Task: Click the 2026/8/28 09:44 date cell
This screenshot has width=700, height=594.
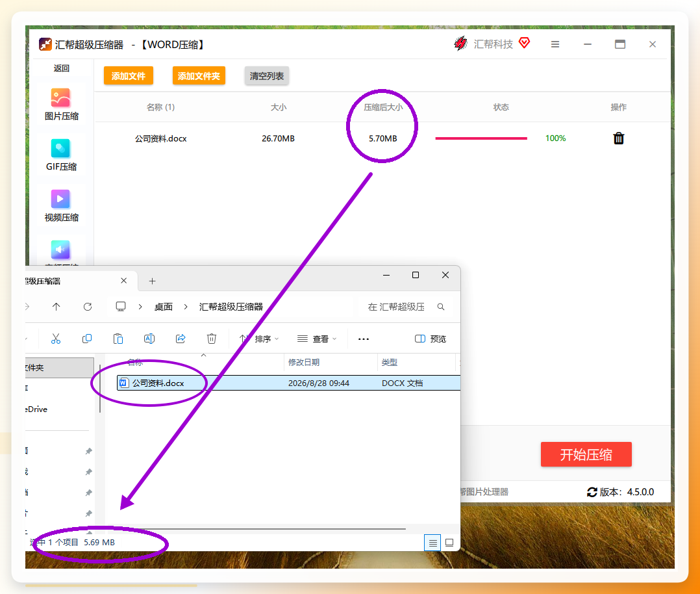Action: tap(319, 383)
